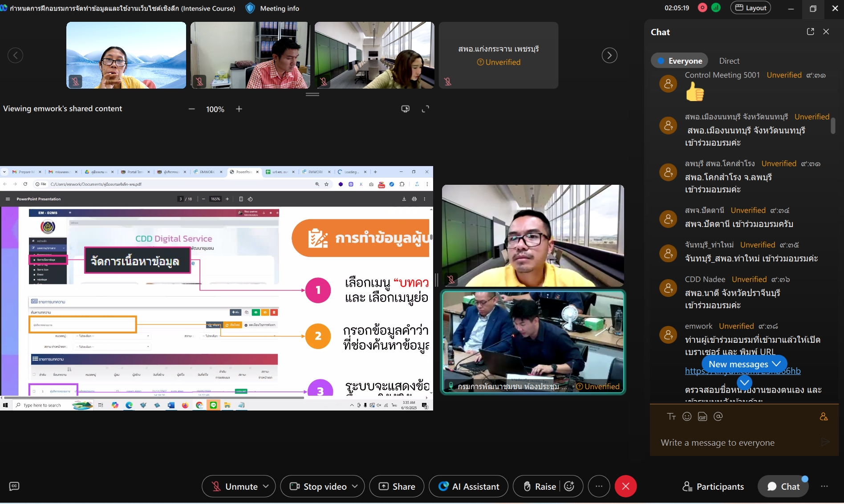Zoom out the shared content view
The width and height of the screenshot is (844, 504).
pyautogui.click(x=192, y=109)
